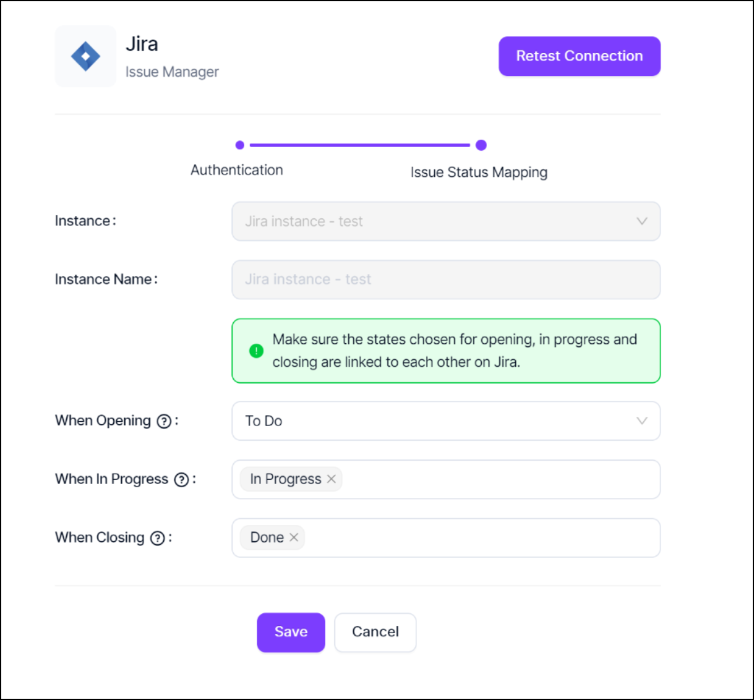The image size is (754, 700).
Task: Click the Authentication step dot
Action: click(240, 145)
